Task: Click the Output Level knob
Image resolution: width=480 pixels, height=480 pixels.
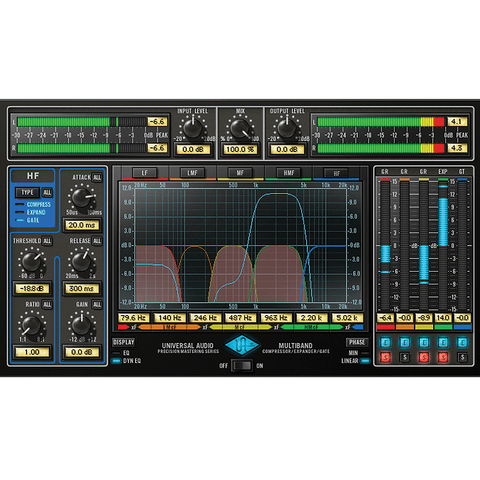Action: coord(287,129)
